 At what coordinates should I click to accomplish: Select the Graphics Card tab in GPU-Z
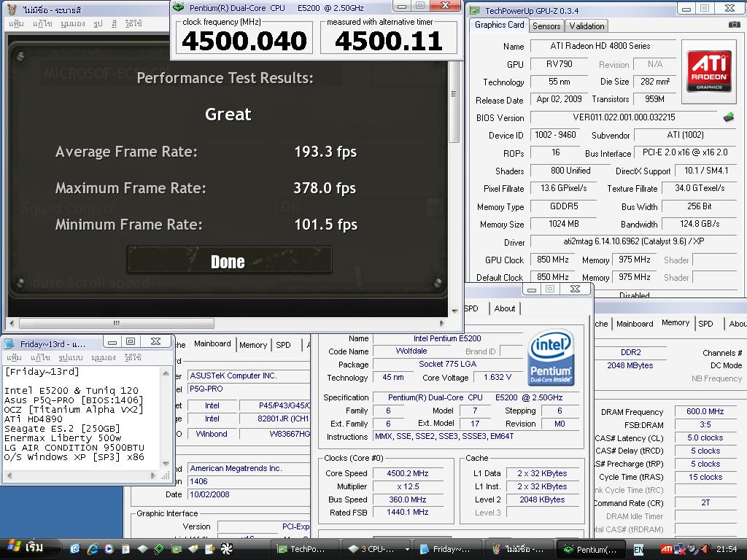(499, 25)
